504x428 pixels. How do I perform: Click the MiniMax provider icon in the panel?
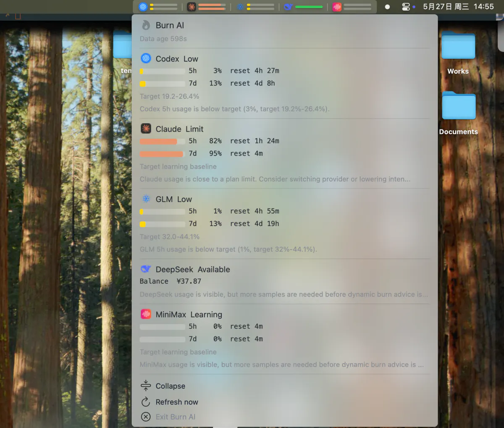coord(146,314)
